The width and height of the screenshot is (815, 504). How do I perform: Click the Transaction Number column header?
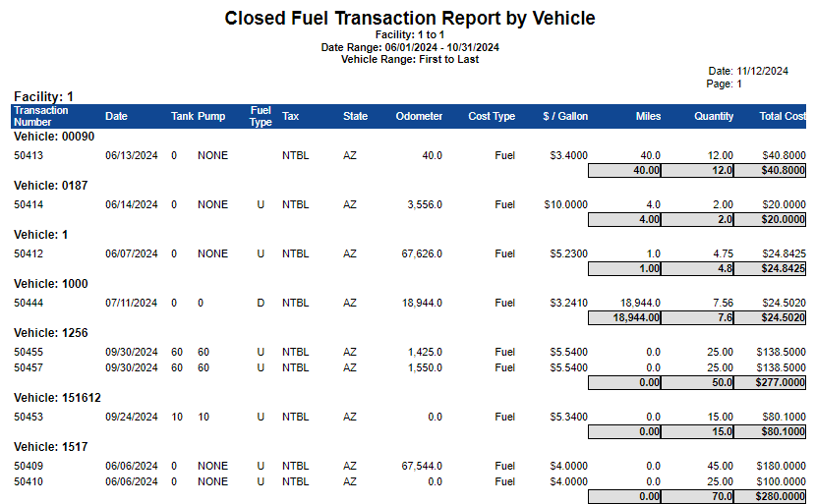point(40,116)
